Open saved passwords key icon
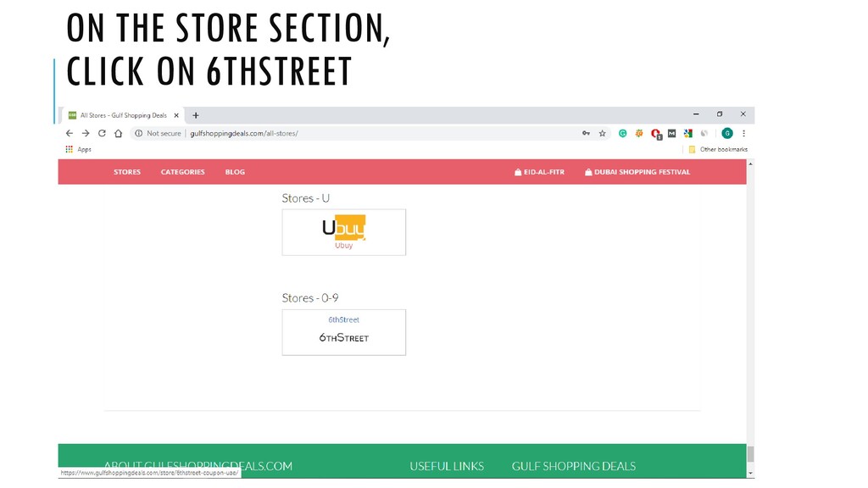The image size is (868, 488). [x=586, y=133]
